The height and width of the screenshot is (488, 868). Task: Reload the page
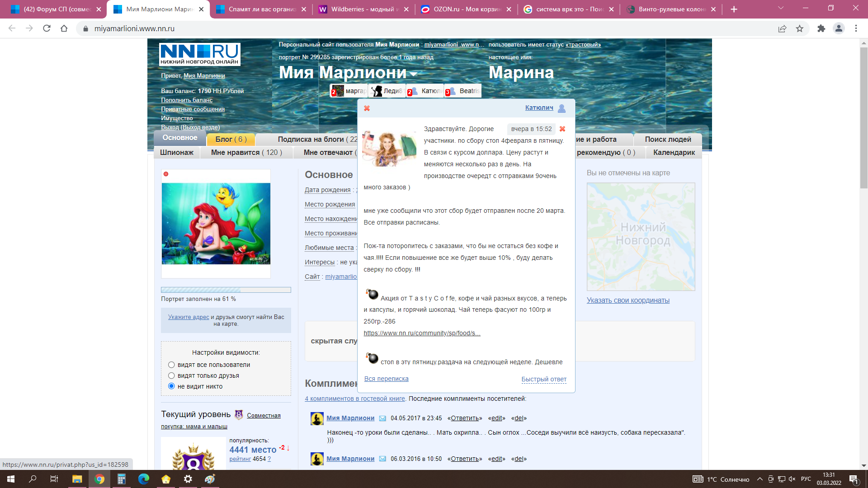point(47,28)
